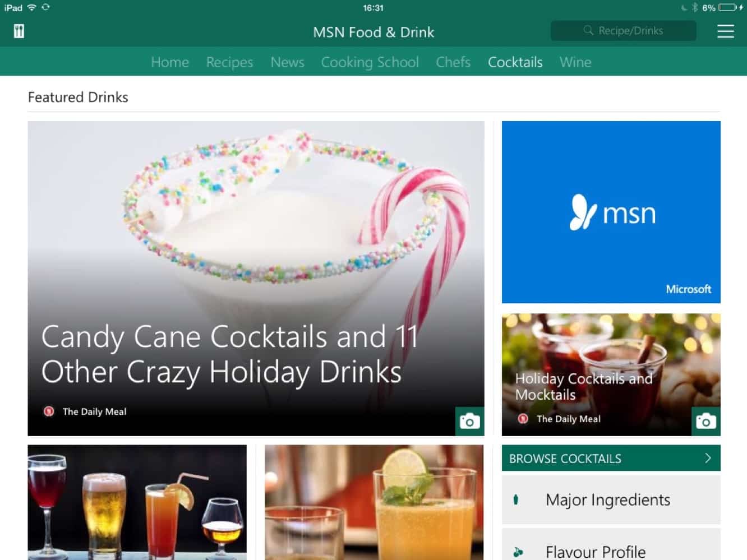Tap the bottle icon beside Major Ingredients

[516, 499]
